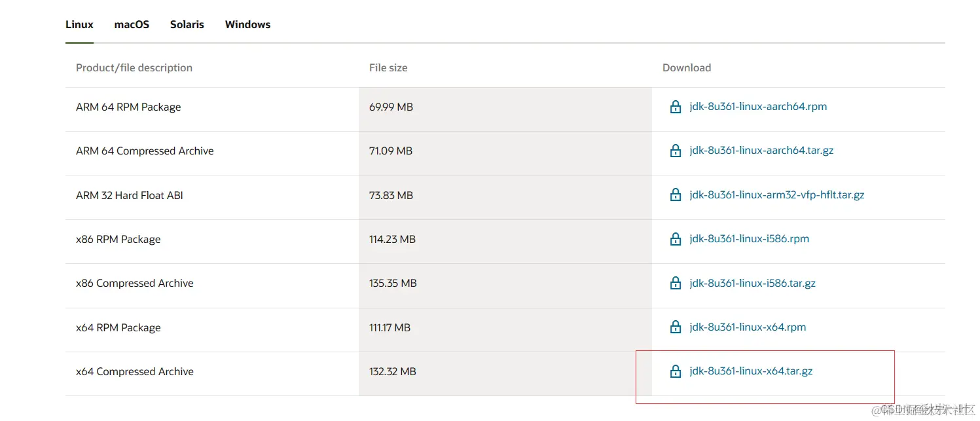Click the 'Download' column header
980x421 pixels.
coord(687,67)
